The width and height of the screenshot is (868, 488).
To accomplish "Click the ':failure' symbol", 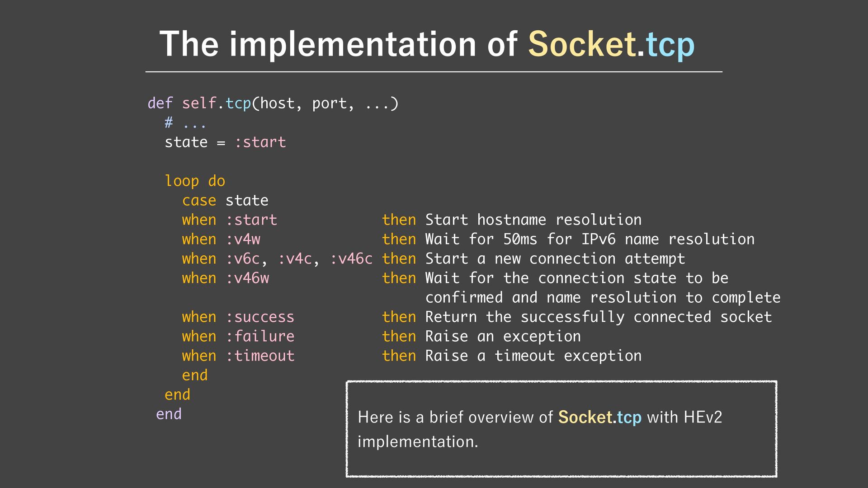I will (x=260, y=337).
